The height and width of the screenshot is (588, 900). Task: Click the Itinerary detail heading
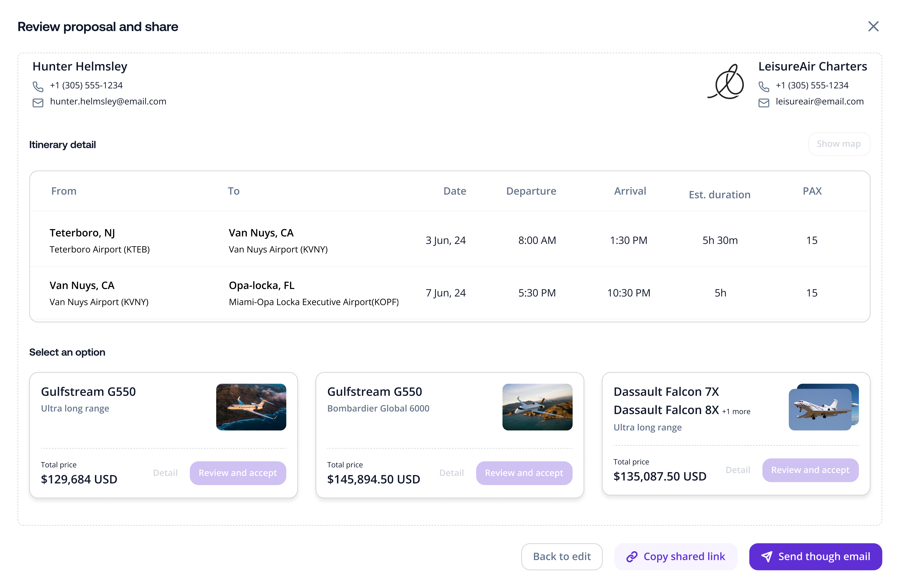tap(62, 145)
